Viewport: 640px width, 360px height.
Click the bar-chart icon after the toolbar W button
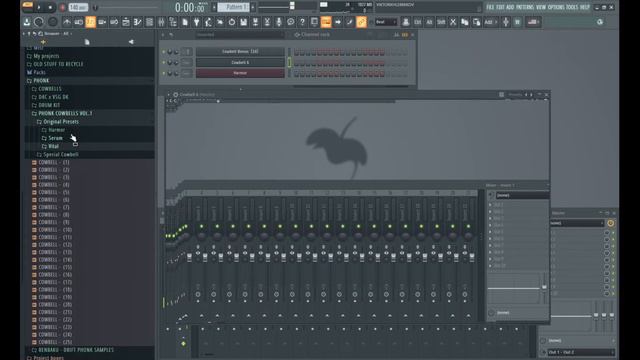532,22
